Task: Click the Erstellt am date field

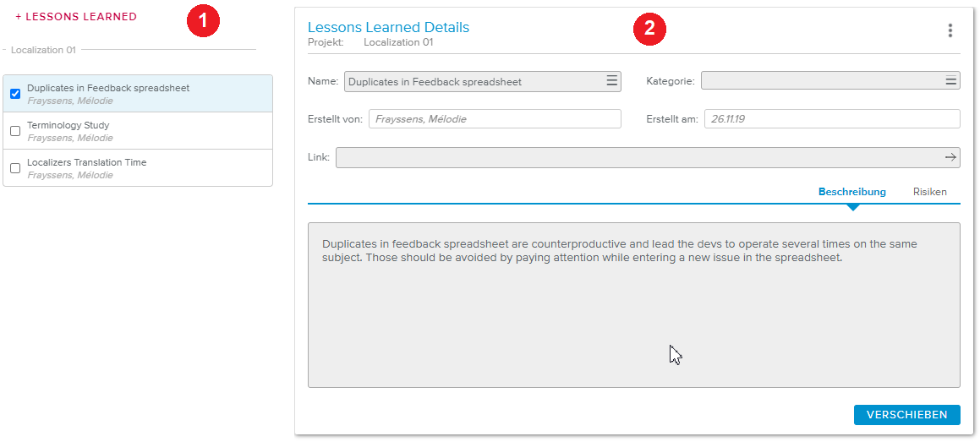Action: tap(832, 119)
